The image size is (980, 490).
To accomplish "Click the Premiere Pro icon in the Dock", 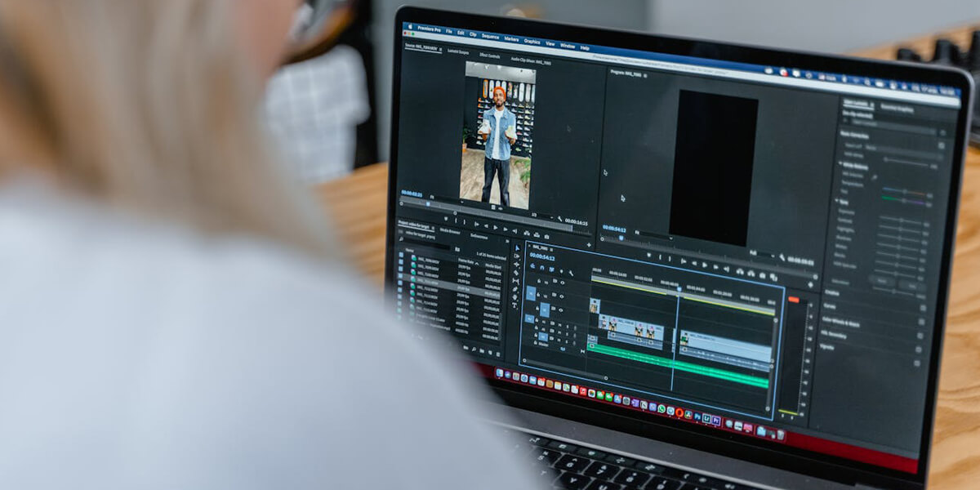I will point(716,421).
